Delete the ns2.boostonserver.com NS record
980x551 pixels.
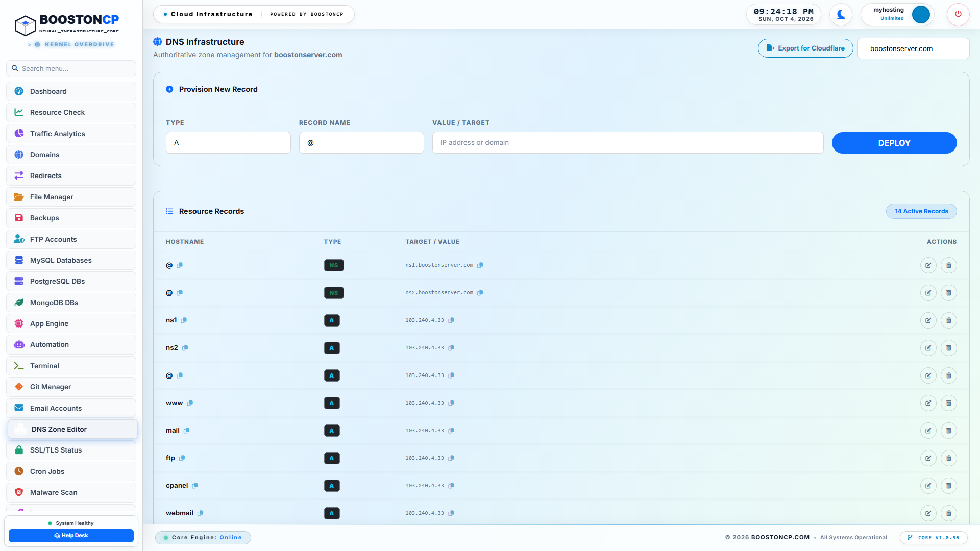(948, 293)
